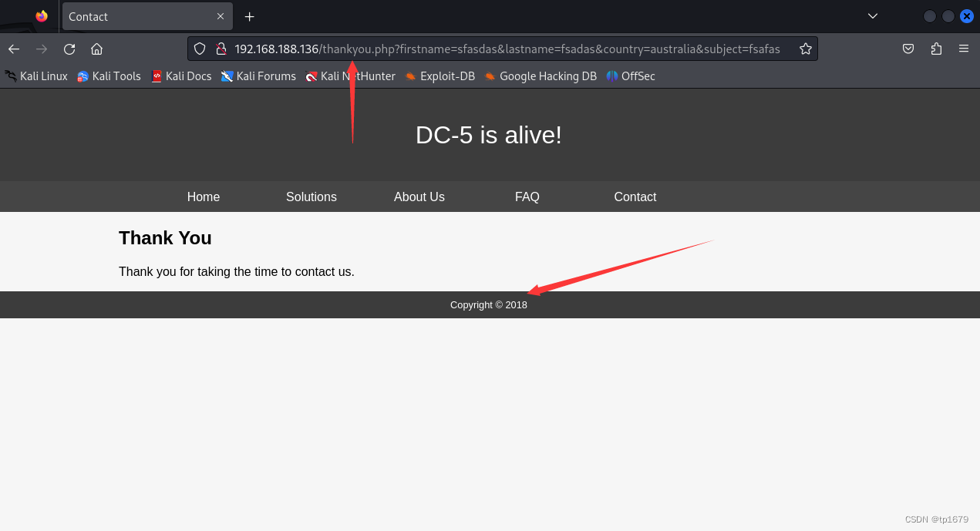Screen dimensions: 980x531
Task: Open the Firefox application menu
Action: [x=964, y=49]
